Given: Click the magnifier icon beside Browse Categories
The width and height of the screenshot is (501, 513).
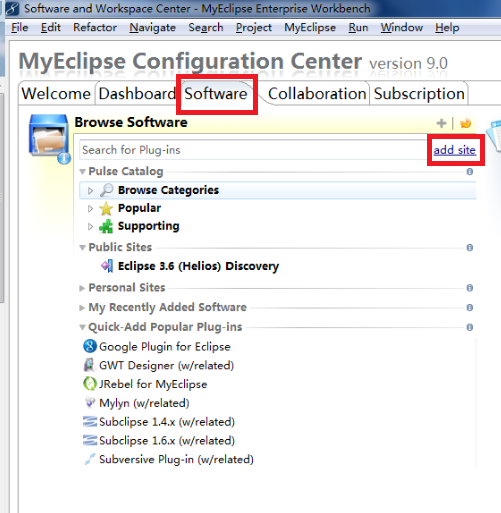Looking at the screenshot, I should pos(107,190).
